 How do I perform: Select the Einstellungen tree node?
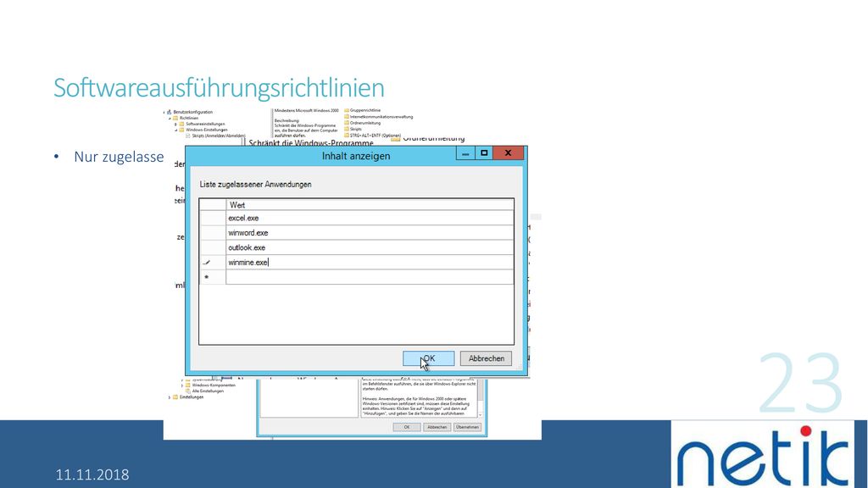192,397
